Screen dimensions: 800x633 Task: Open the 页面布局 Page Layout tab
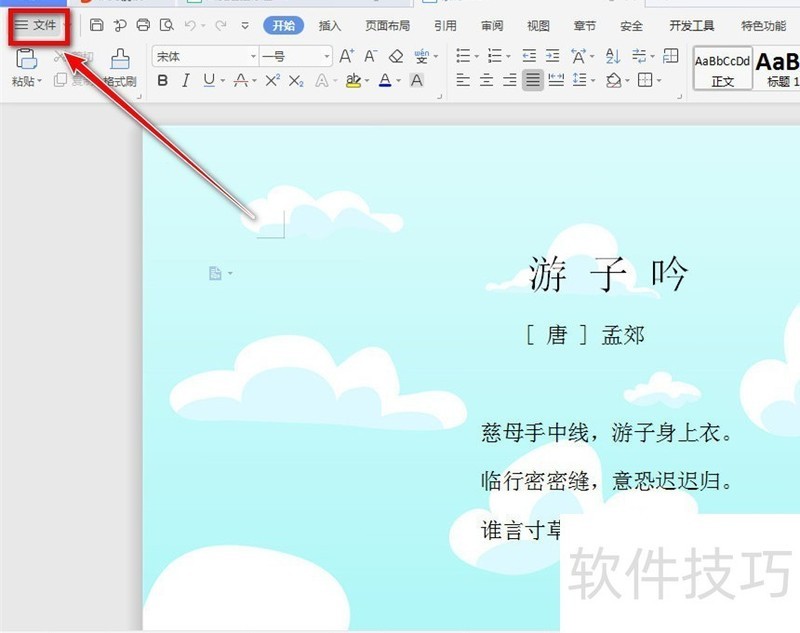tap(388, 26)
